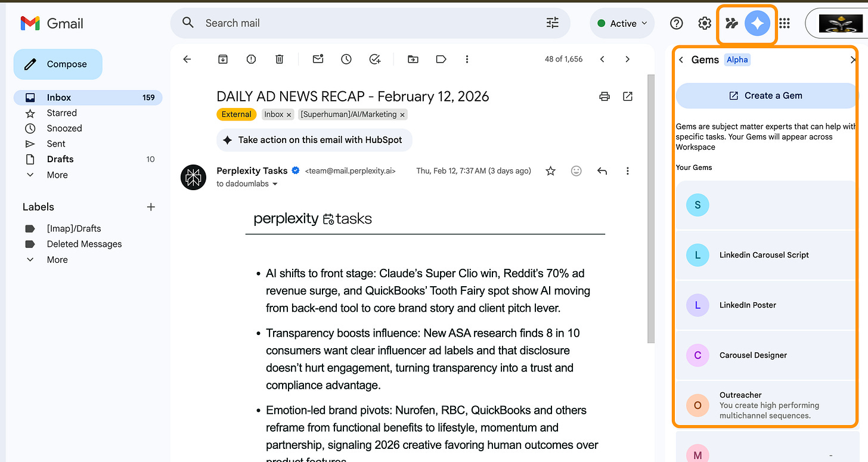Select the Linkedin Carousel Script gem
The height and width of the screenshot is (462, 868).
click(x=766, y=255)
